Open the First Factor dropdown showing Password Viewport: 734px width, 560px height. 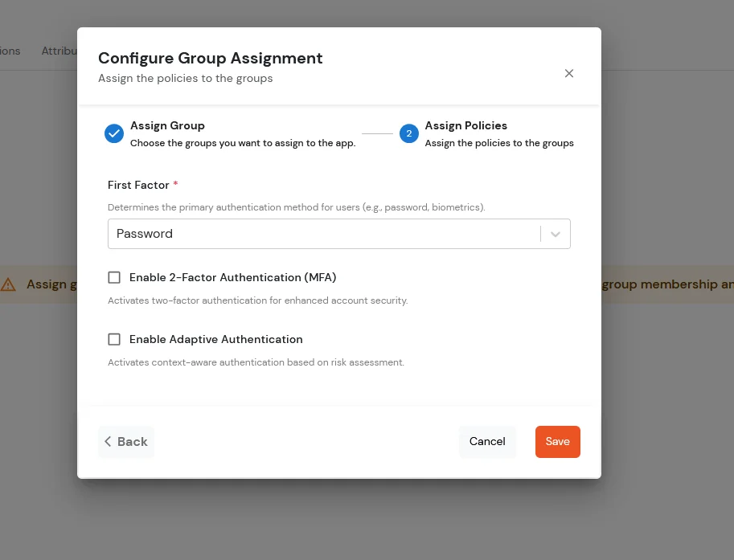pyautogui.click(x=339, y=233)
